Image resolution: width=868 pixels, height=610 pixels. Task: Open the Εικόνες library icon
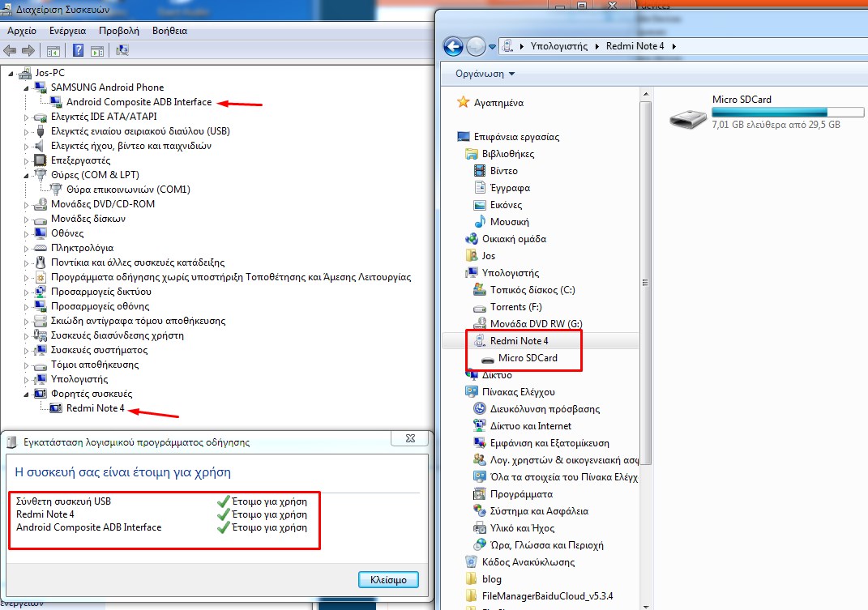[x=480, y=205]
